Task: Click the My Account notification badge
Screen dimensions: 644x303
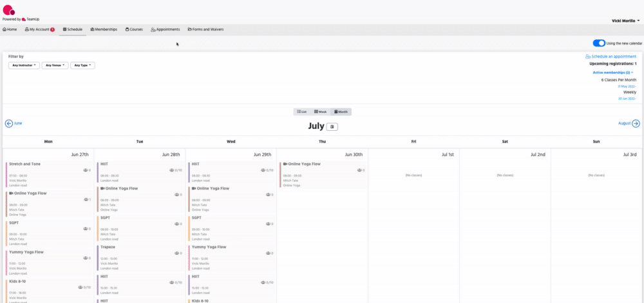Action: 52,29
